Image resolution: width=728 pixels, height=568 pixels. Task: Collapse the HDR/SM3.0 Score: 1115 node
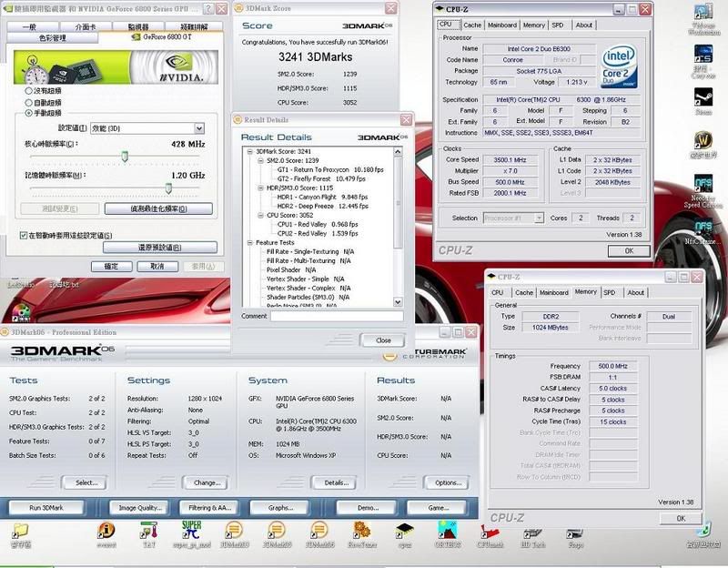point(260,188)
